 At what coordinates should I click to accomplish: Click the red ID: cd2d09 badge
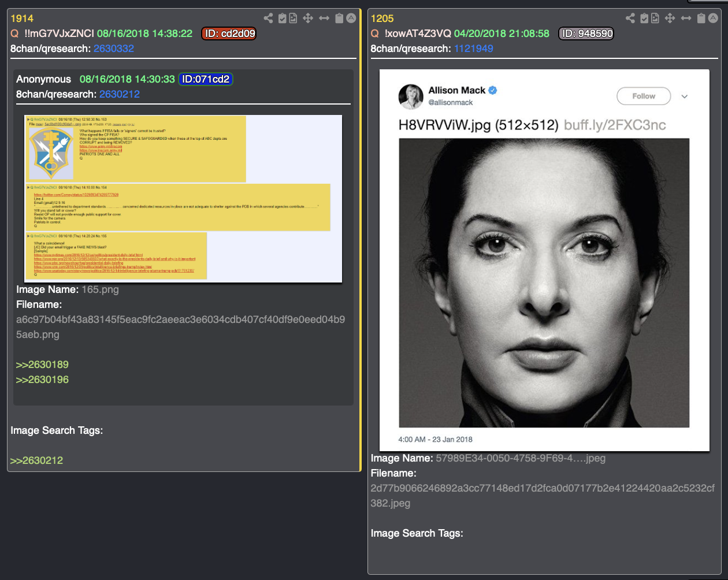pos(229,34)
